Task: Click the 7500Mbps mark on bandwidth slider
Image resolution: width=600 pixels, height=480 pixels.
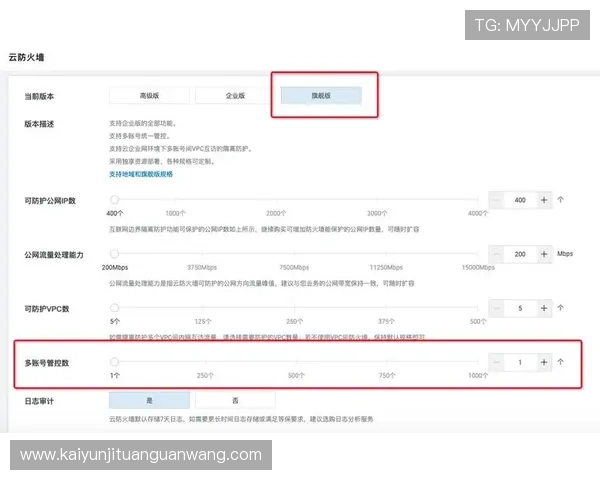Action: [294, 267]
